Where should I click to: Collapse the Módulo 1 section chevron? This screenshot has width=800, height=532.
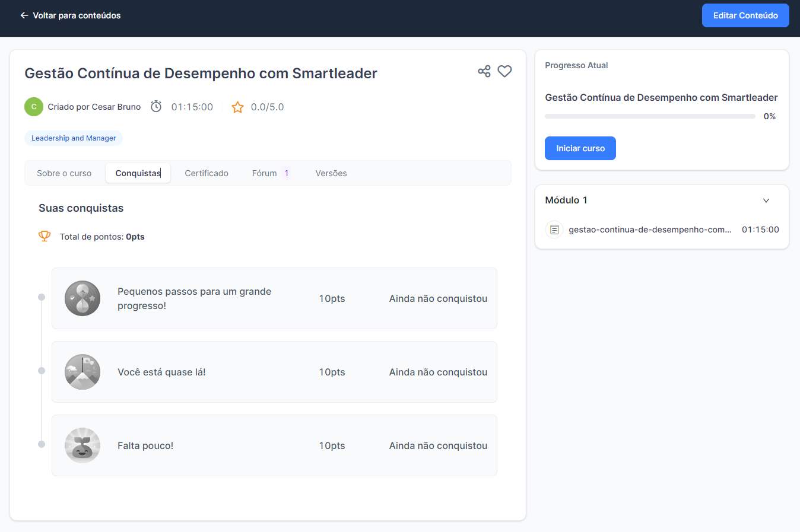[766, 200]
